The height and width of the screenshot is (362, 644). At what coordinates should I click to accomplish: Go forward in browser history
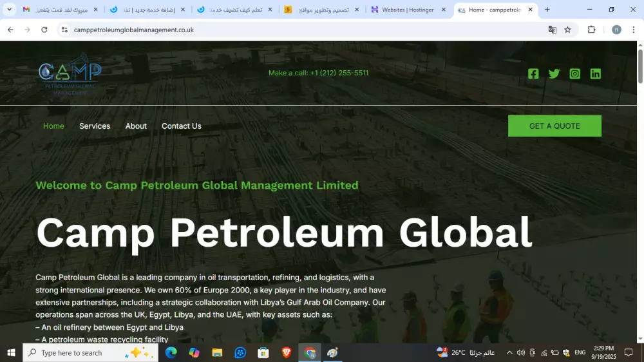[x=27, y=30]
